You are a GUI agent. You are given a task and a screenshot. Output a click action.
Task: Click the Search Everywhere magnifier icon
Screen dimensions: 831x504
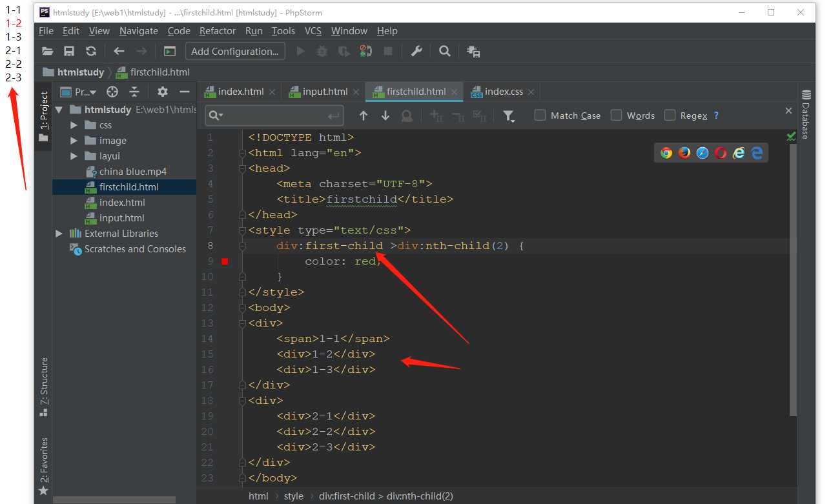[x=444, y=51]
